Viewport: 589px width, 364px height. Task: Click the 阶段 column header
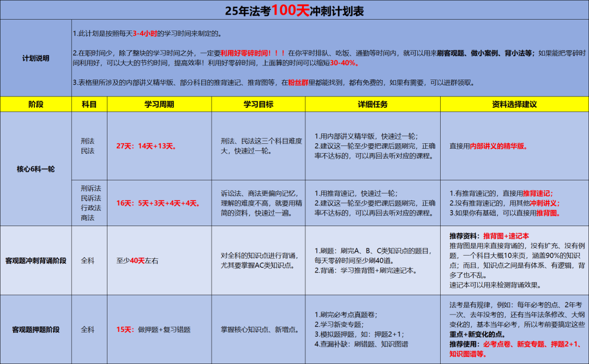pyautogui.click(x=35, y=104)
